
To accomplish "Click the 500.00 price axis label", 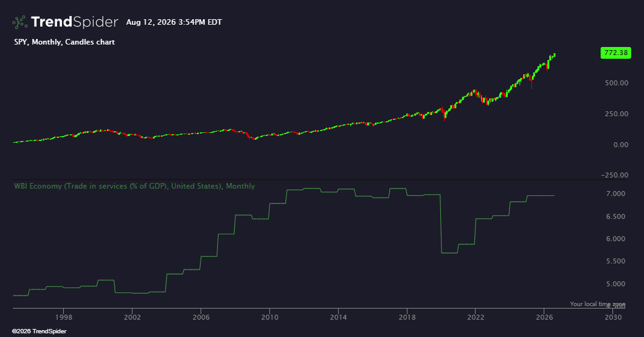I will pyautogui.click(x=617, y=83).
